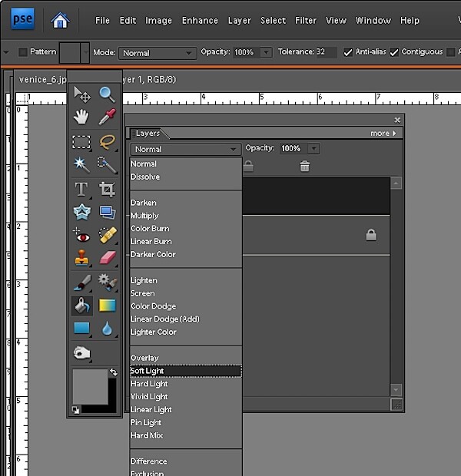Select the Lasso tool

pyautogui.click(x=107, y=142)
